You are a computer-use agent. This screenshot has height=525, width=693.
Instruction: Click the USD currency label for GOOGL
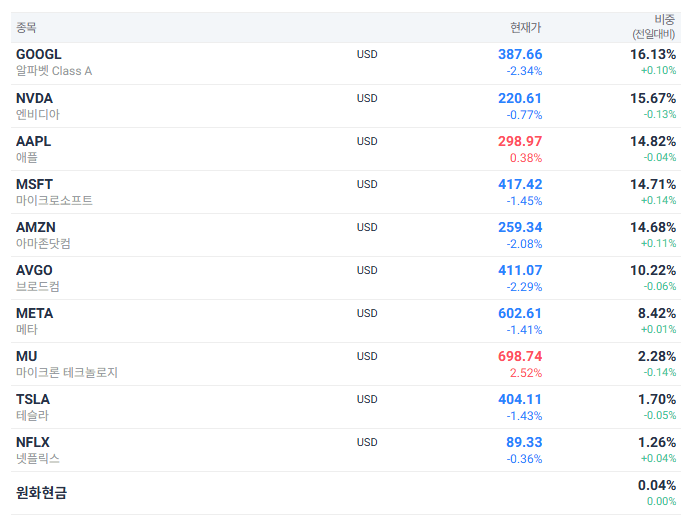(x=367, y=54)
